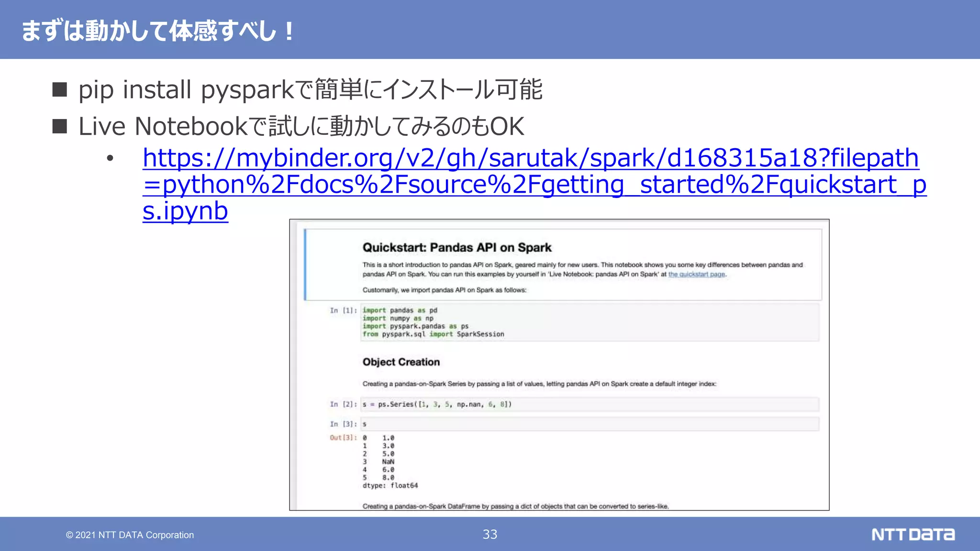Click the dtype: float64 output line

390,485
